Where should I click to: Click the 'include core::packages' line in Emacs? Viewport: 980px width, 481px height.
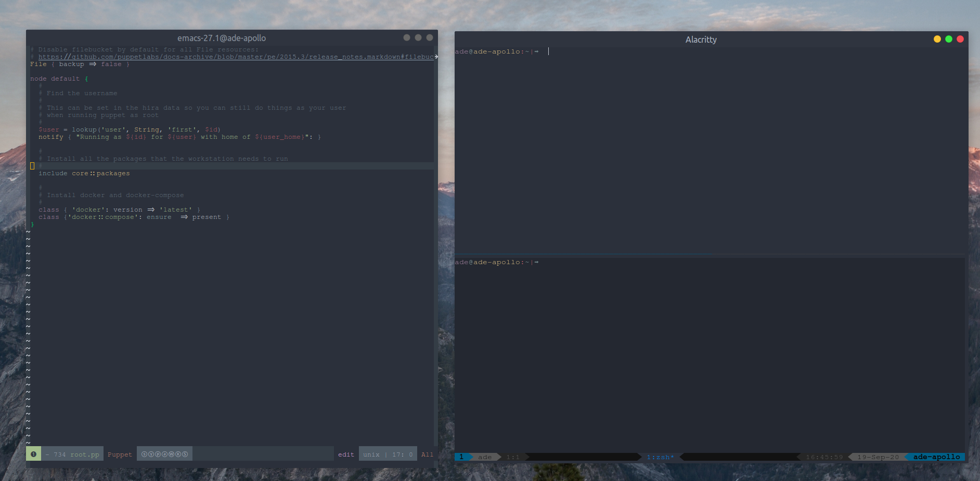click(x=84, y=173)
